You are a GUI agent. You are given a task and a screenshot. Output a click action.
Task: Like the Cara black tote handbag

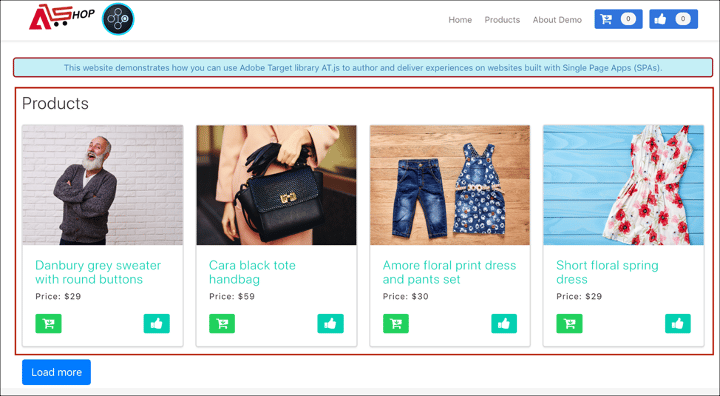(330, 323)
